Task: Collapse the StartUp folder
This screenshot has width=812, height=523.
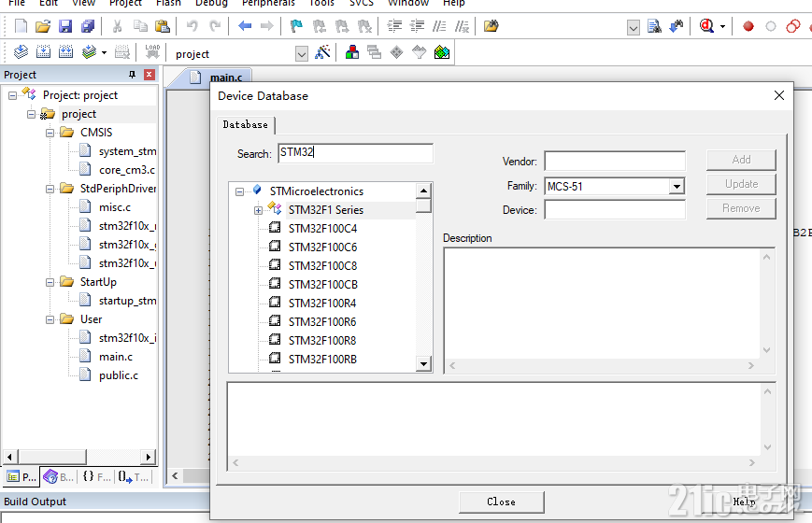Action: (x=50, y=282)
